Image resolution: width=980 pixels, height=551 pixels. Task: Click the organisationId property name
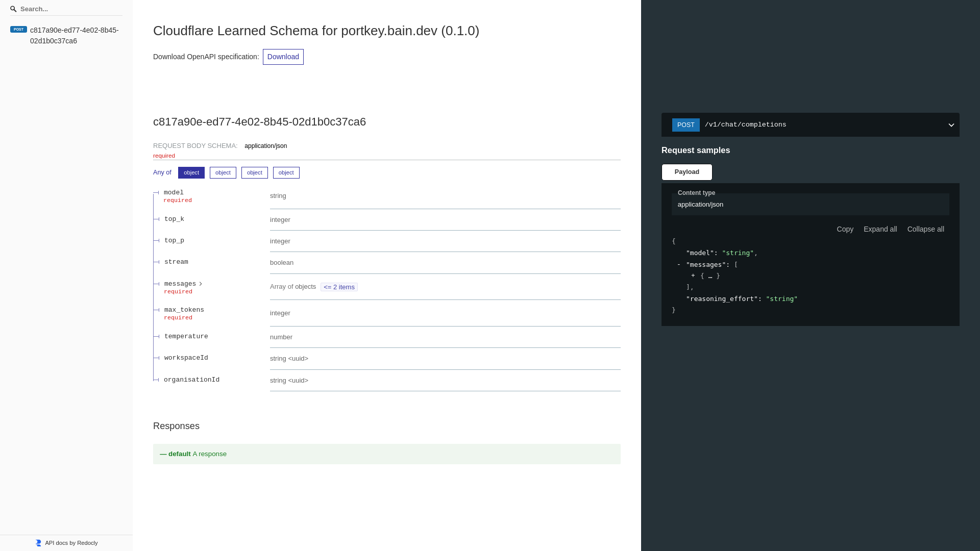tap(192, 380)
